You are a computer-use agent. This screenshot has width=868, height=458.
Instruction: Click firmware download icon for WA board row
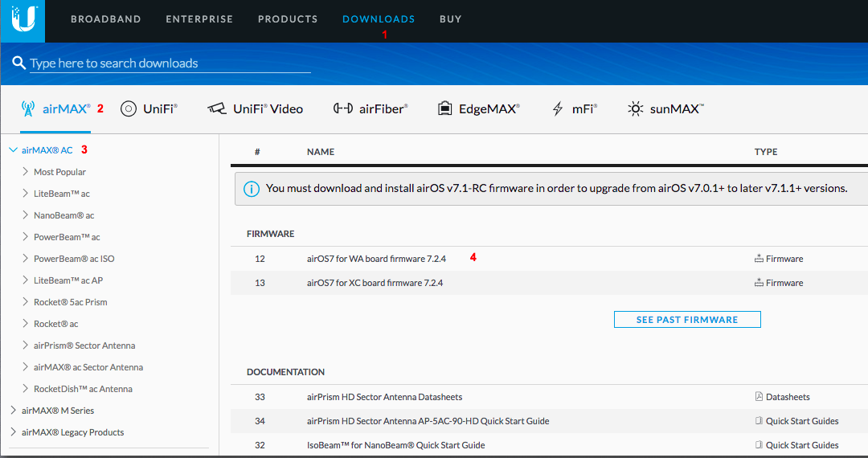click(759, 258)
